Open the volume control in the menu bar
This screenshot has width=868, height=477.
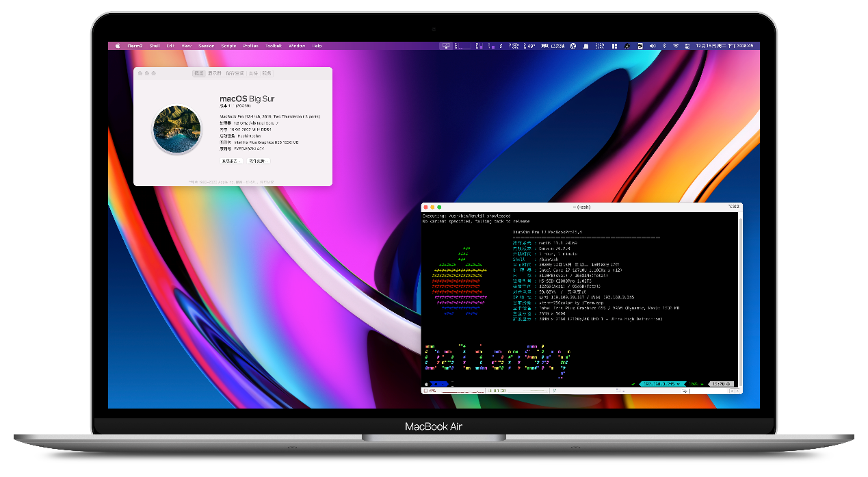click(x=653, y=46)
